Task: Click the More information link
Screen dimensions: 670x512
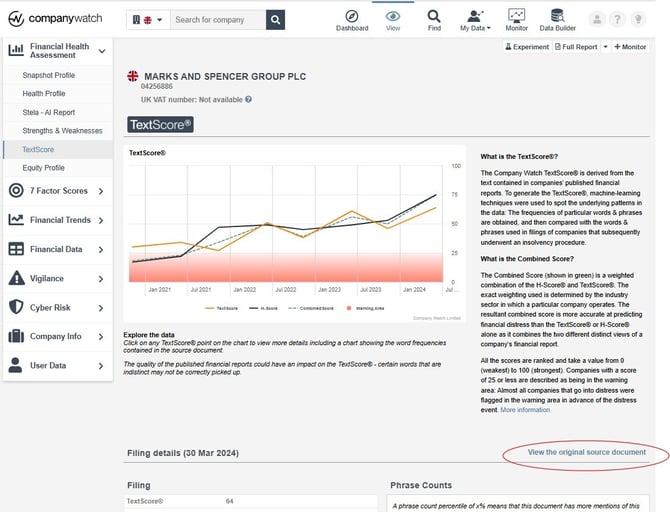Action: pyautogui.click(x=526, y=410)
